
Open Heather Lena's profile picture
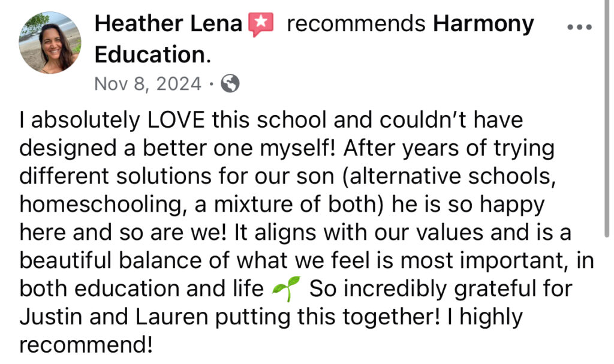(50, 43)
